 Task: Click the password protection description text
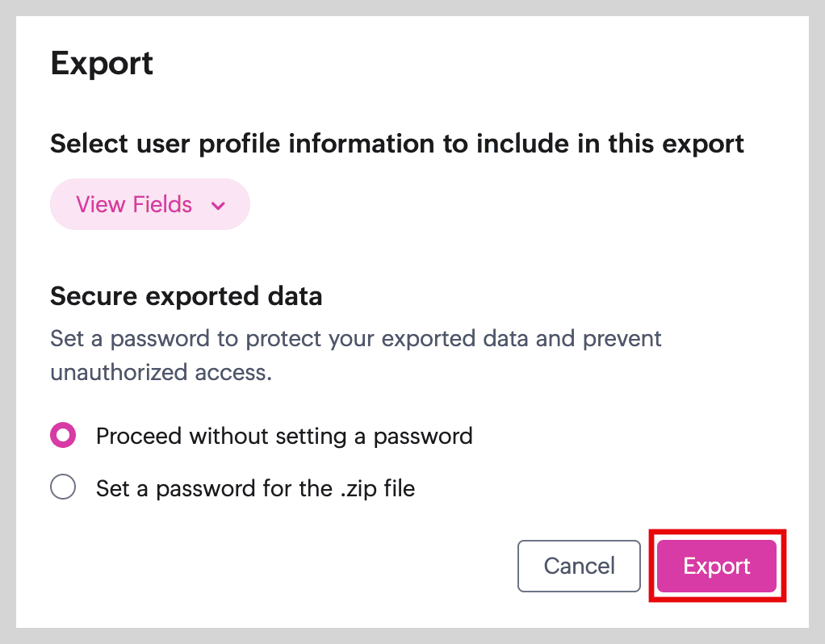[355, 338]
